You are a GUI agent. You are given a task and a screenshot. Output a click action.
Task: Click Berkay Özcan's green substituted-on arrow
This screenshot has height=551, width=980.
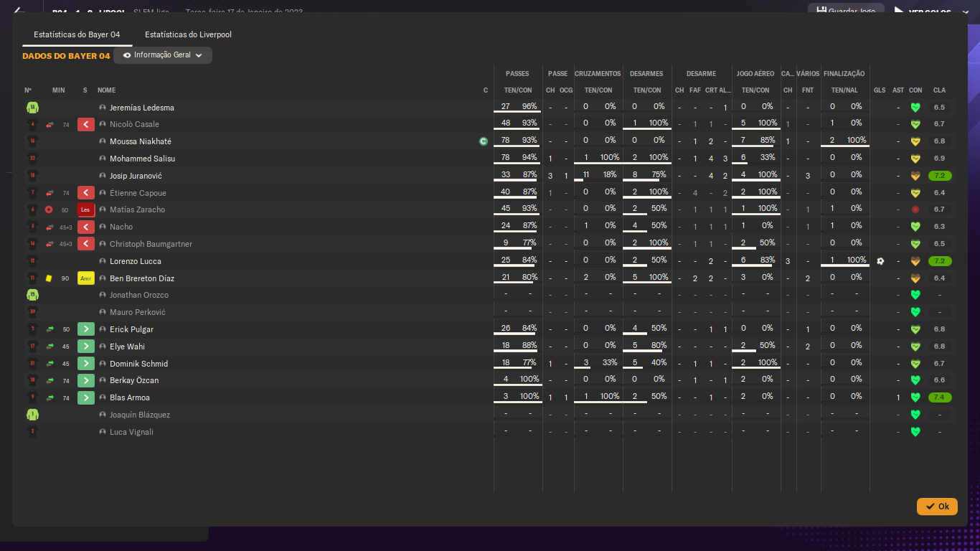click(86, 381)
